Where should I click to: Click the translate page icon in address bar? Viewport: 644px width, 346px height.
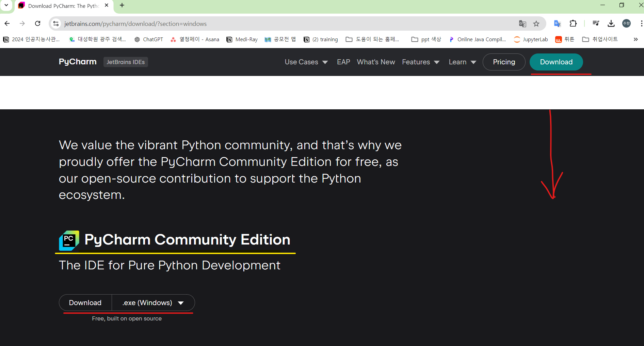coord(522,23)
